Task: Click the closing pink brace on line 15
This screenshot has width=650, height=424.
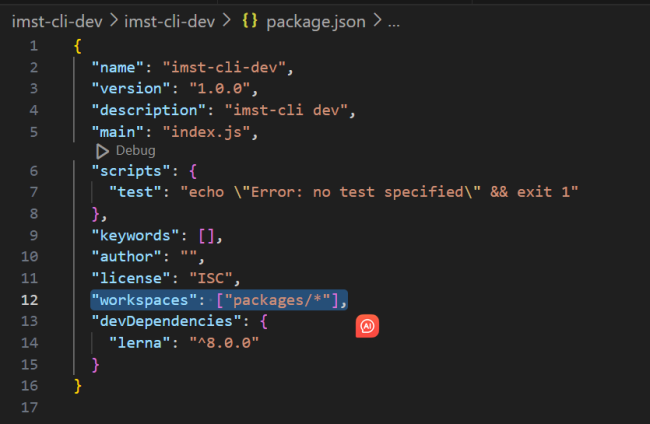Action: click(95, 365)
